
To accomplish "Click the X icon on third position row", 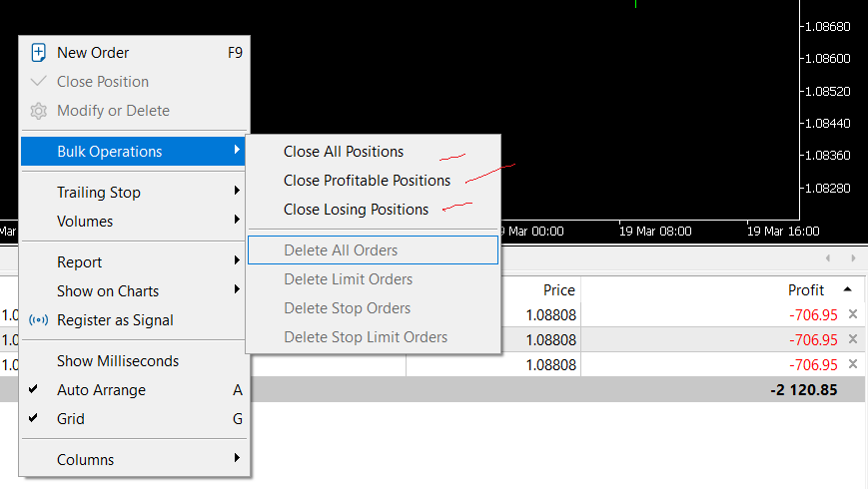I will [x=852, y=365].
